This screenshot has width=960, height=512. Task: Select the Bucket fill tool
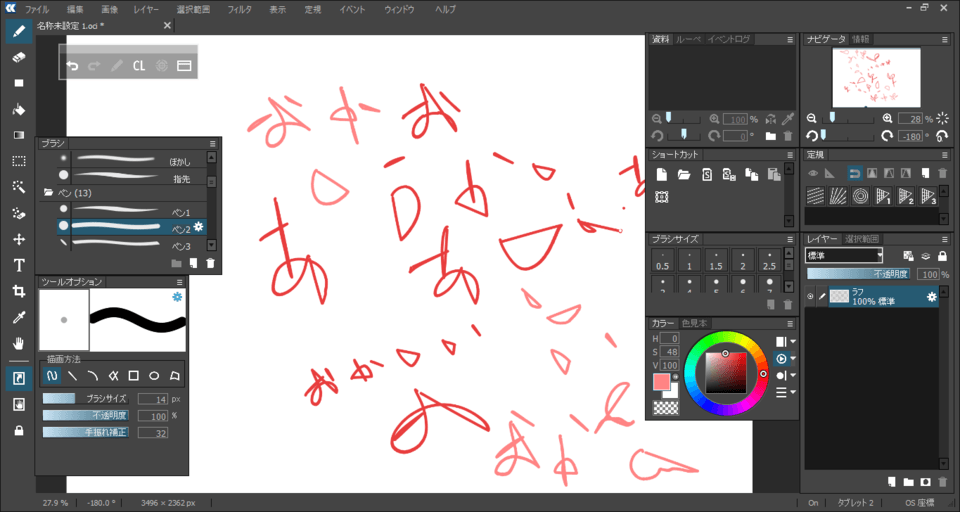(18, 109)
